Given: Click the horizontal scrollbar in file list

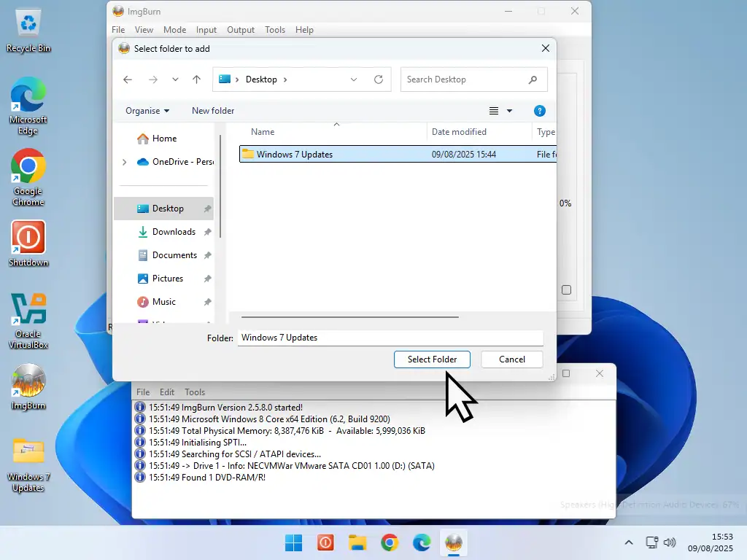Looking at the screenshot, I should pos(350,317).
